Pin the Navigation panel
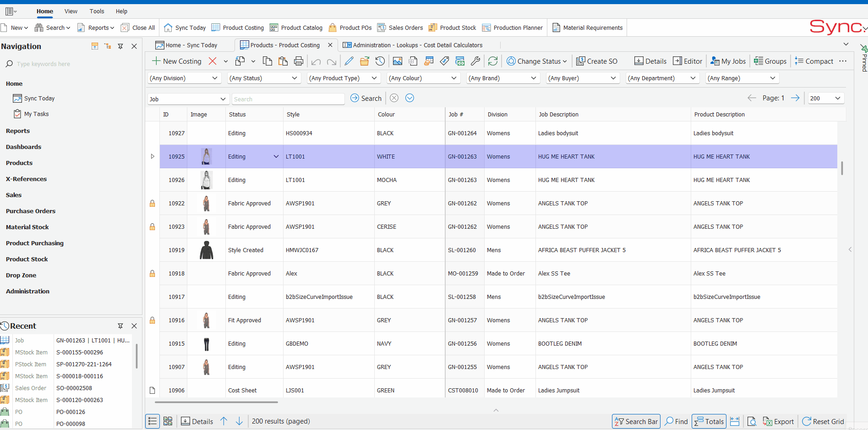 [120, 46]
